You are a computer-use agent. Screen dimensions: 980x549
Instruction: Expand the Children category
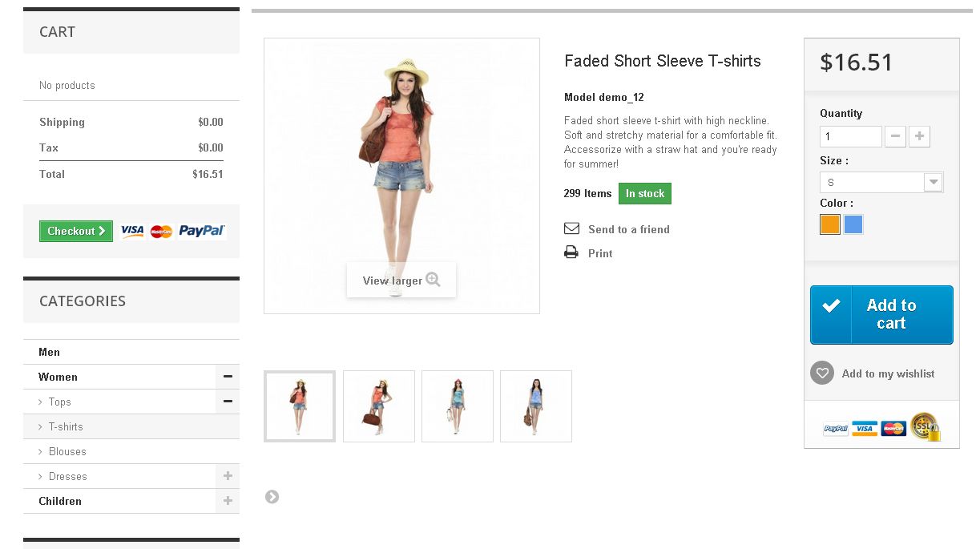click(x=228, y=501)
